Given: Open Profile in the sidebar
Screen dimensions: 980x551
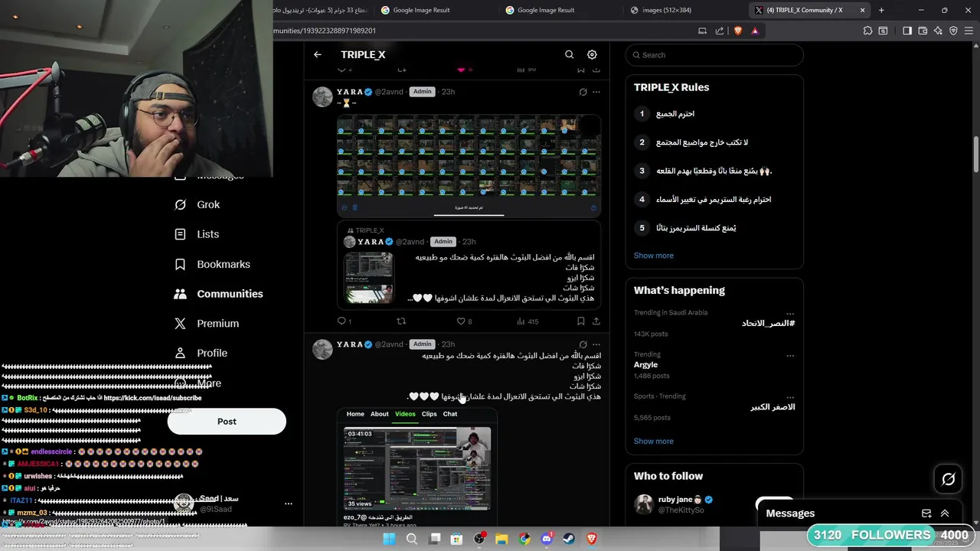Looking at the screenshot, I should (x=201, y=354).
